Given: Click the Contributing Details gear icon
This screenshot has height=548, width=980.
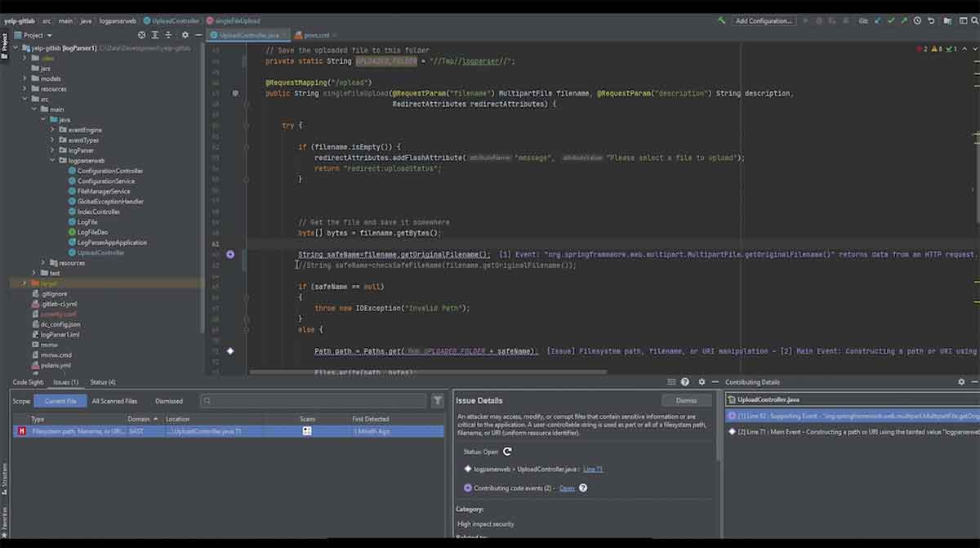Looking at the screenshot, I should 961,382.
